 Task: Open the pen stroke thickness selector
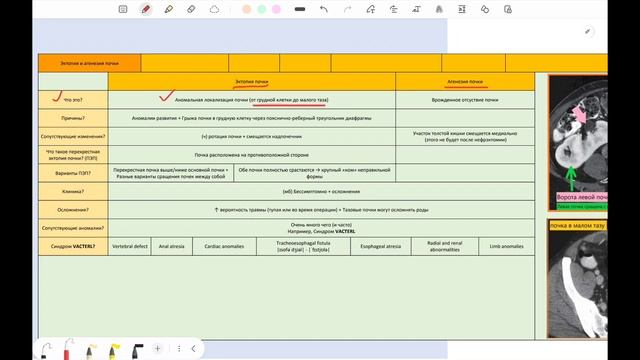point(300,9)
